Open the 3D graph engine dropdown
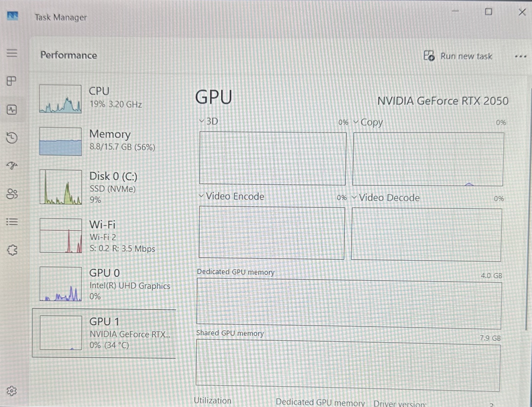 pos(208,121)
